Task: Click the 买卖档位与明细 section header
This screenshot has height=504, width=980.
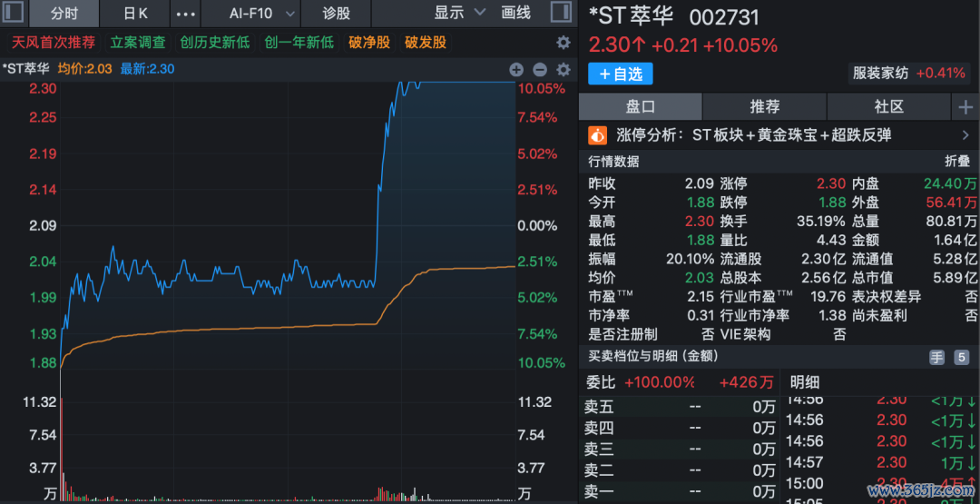Action: click(x=653, y=356)
